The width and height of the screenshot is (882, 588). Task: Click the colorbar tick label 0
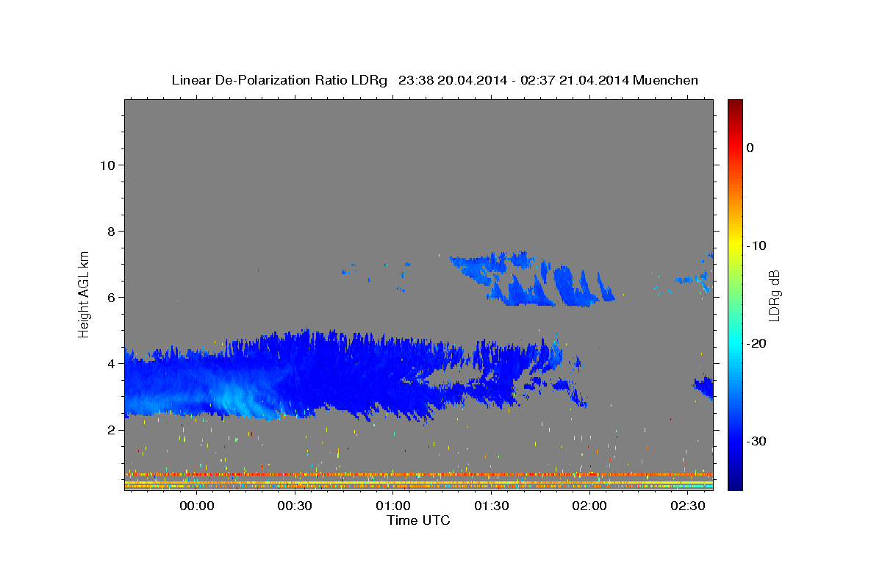point(750,148)
